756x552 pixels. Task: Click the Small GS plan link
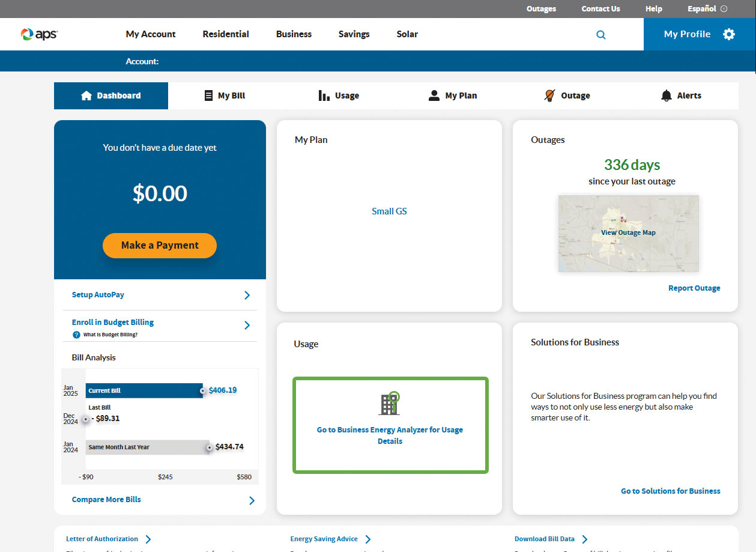point(389,211)
